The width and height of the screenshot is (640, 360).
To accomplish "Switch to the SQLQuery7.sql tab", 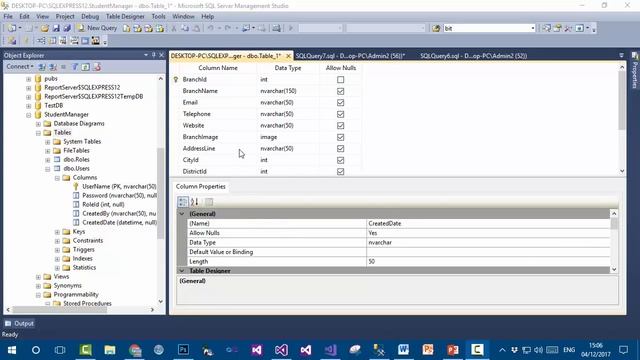I will pos(350,56).
